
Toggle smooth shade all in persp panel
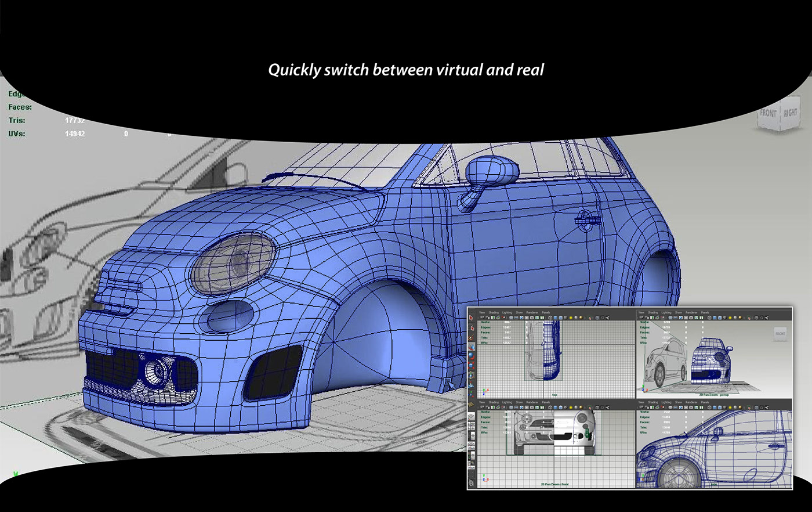coord(715,318)
